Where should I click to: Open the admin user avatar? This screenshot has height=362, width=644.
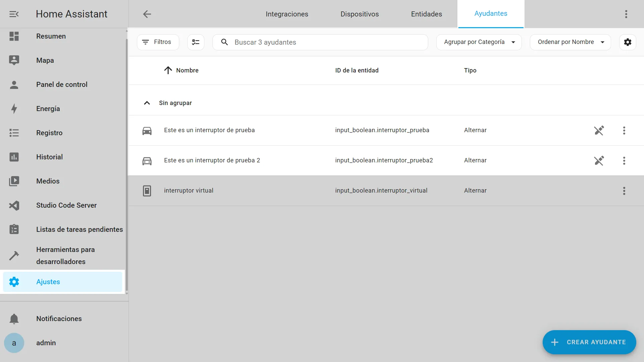coord(14,343)
